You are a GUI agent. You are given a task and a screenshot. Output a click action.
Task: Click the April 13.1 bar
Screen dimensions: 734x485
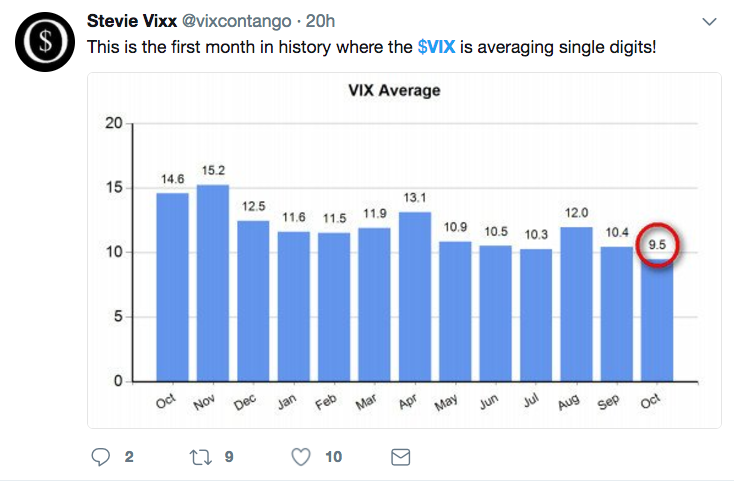pyautogui.click(x=415, y=296)
